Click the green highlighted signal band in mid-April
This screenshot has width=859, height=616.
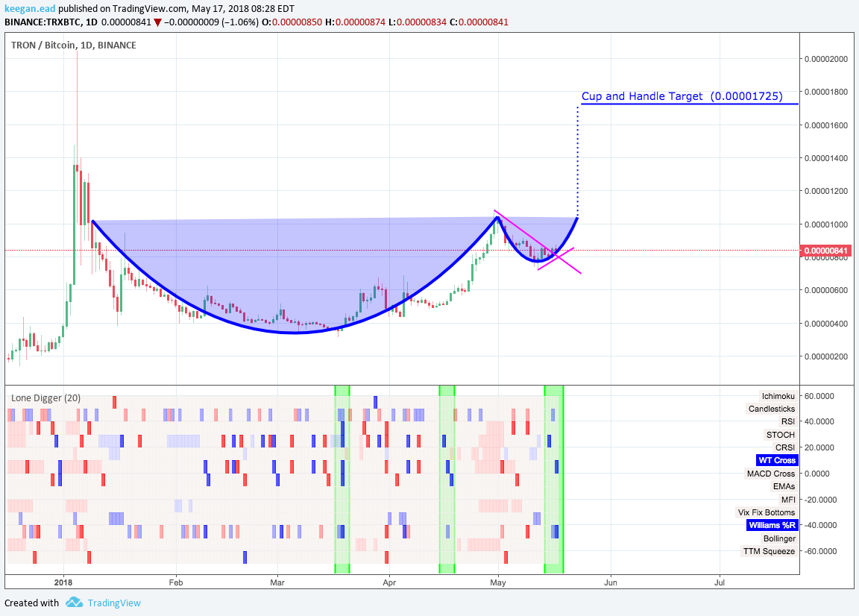tap(447, 480)
